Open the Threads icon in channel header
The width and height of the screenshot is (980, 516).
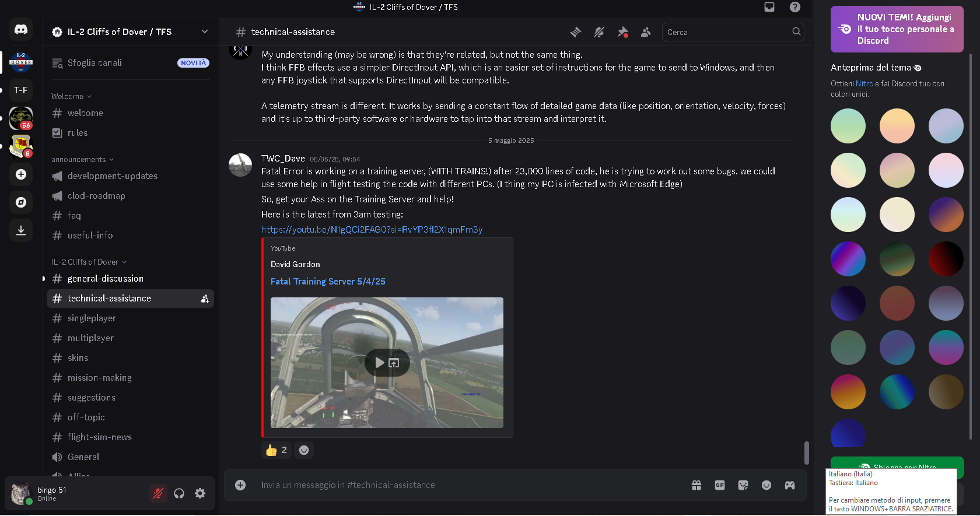pos(576,32)
